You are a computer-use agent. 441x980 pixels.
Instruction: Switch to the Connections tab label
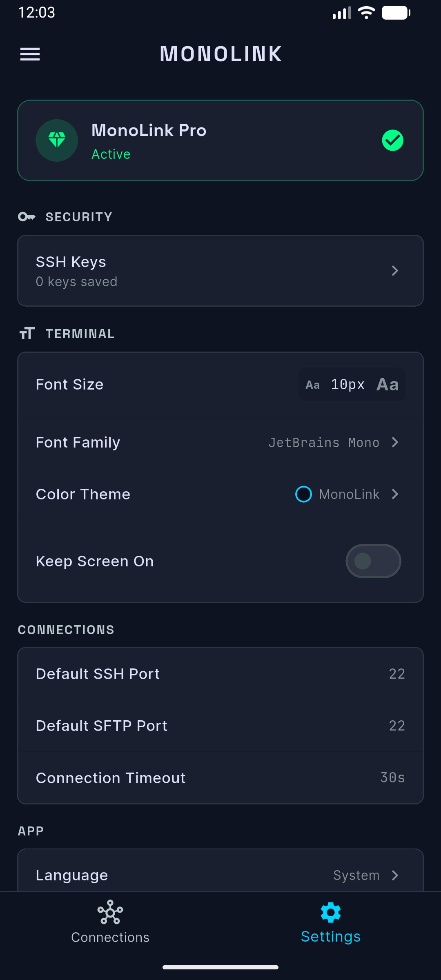pyautogui.click(x=110, y=937)
